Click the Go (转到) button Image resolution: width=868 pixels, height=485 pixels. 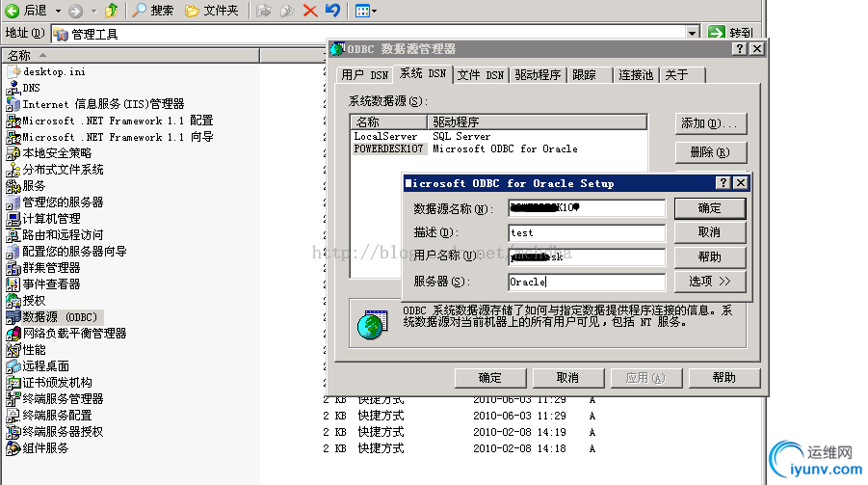pyautogui.click(x=730, y=33)
